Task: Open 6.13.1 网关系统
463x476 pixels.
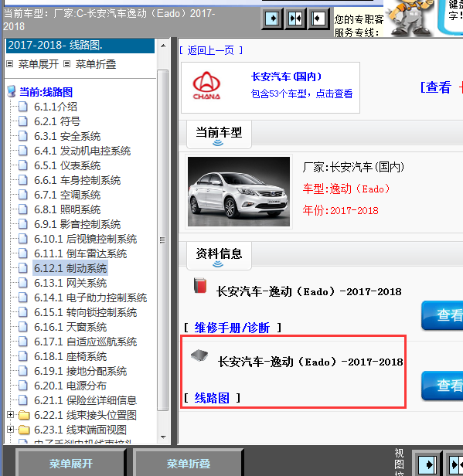Action: [70, 283]
